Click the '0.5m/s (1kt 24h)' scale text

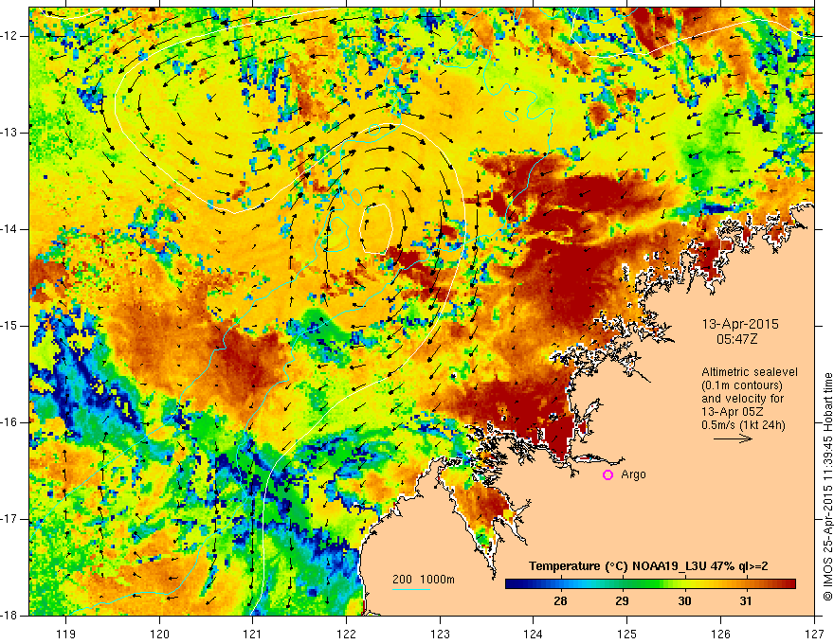pos(743,425)
